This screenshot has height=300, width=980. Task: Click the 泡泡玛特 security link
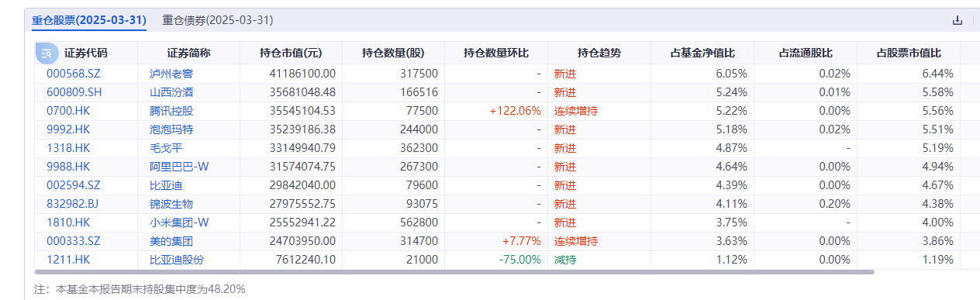click(171, 129)
